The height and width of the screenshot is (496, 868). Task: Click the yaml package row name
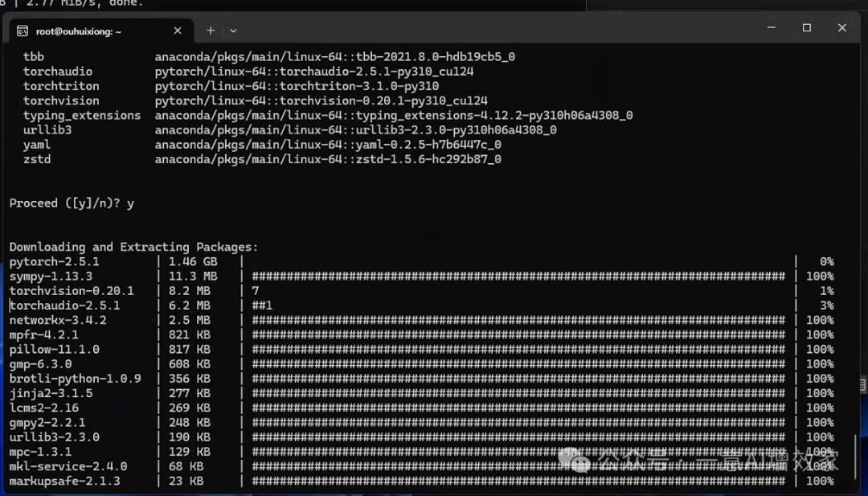tap(36, 145)
